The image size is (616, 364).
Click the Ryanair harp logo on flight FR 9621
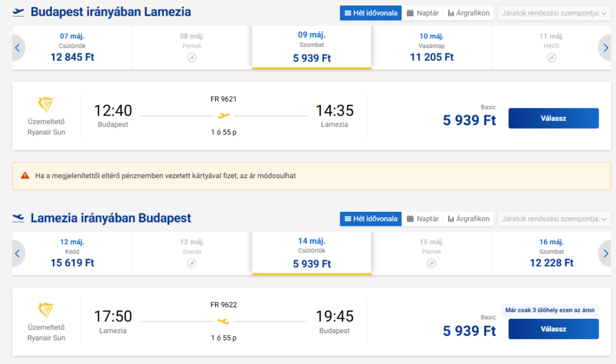[46, 105]
